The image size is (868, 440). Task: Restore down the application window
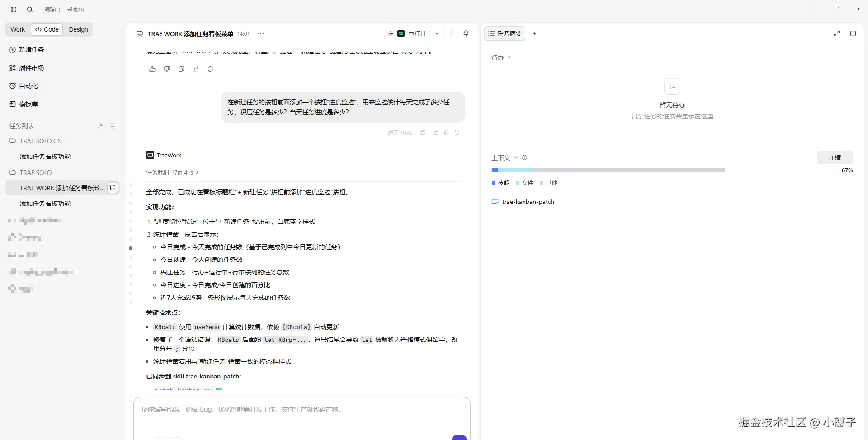point(837,9)
